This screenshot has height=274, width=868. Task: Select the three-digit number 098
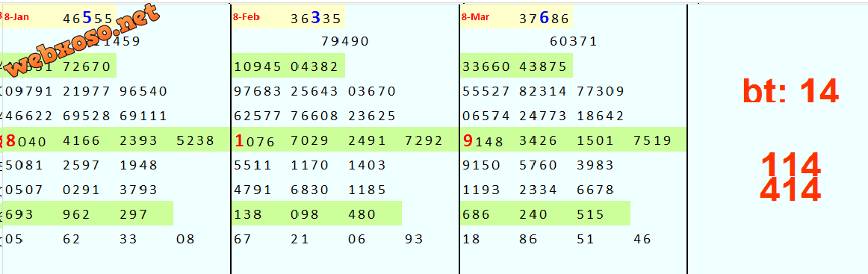(x=305, y=214)
